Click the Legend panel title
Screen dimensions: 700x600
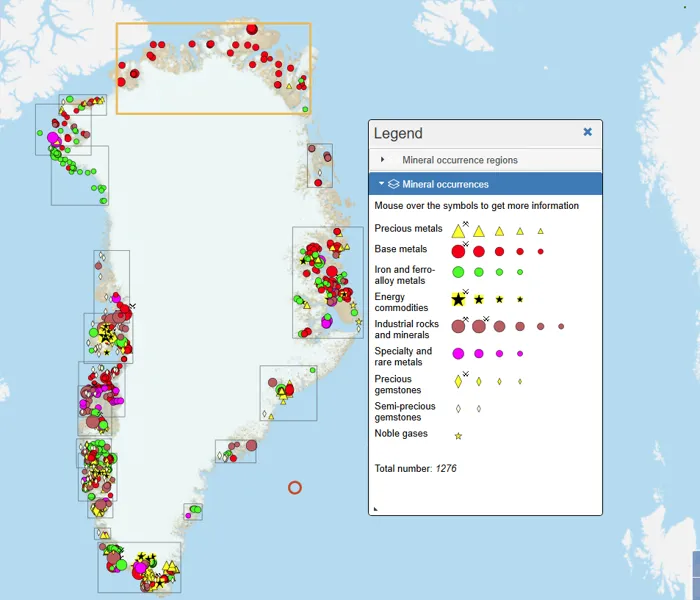tap(398, 133)
